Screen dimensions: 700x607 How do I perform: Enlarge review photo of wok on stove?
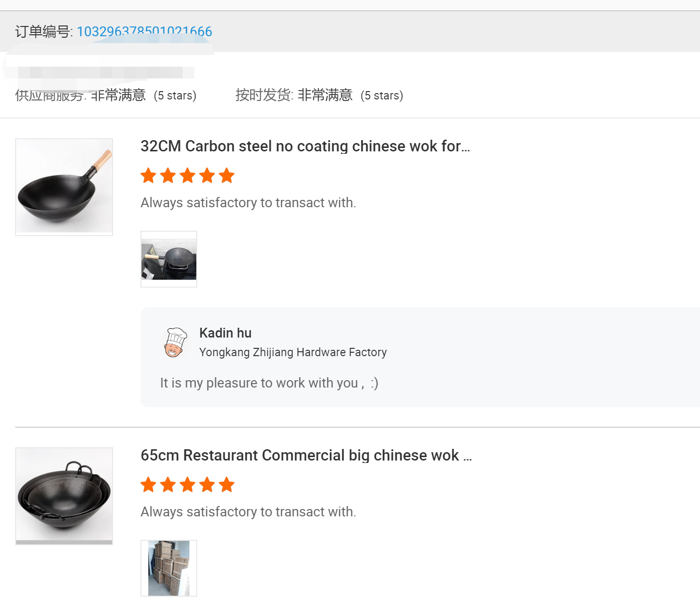click(x=169, y=259)
